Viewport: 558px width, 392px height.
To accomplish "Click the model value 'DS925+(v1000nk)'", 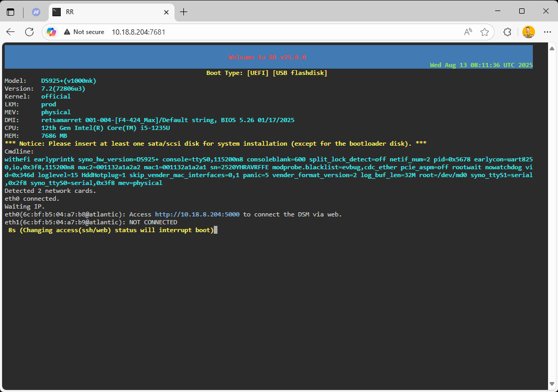I will pos(69,81).
